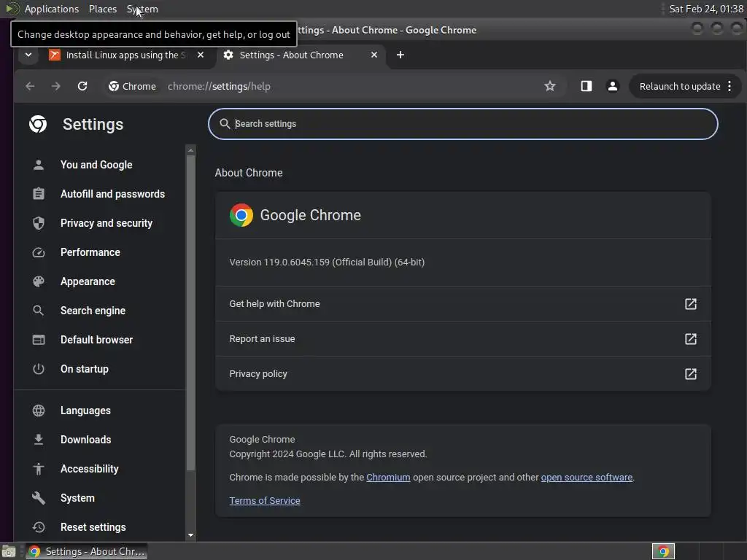Click the clock Sat Feb 24, 01:38
Screen dimensions: 747x560
pos(706,9)
